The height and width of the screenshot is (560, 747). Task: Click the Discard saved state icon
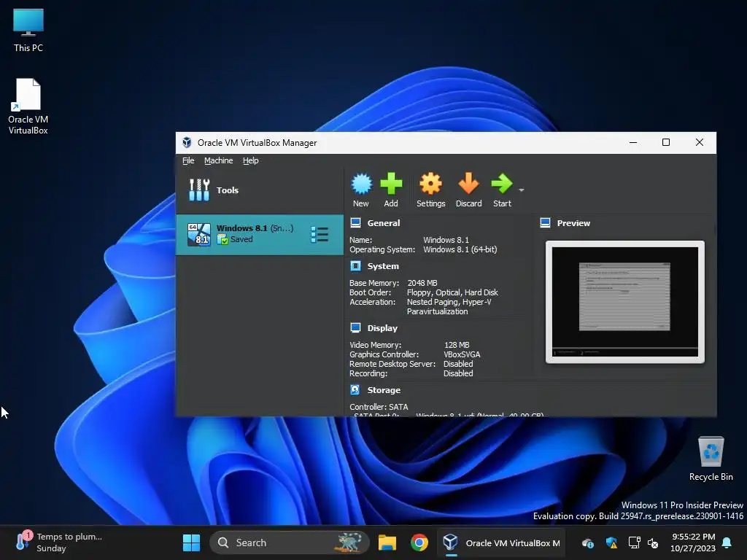pos(468,184)
